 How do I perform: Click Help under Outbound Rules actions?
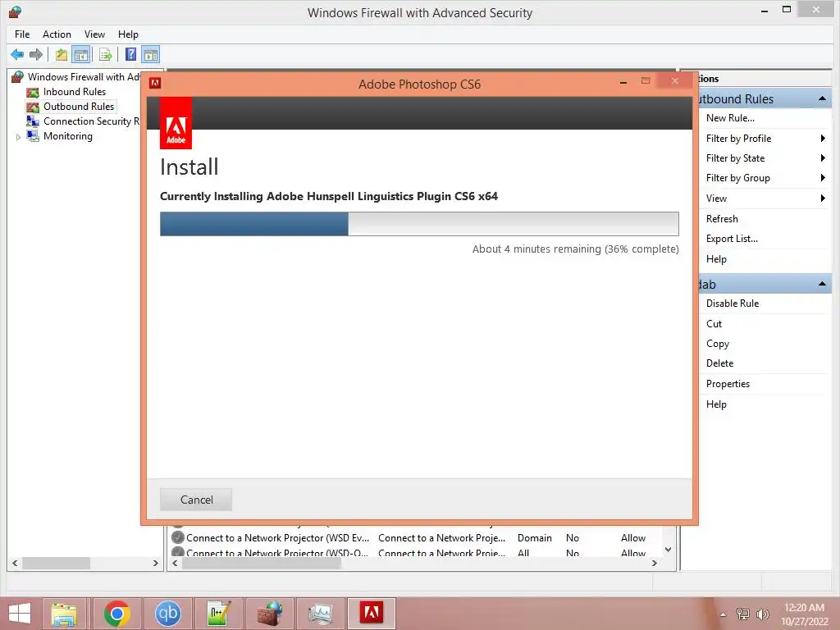click(716, 258)
